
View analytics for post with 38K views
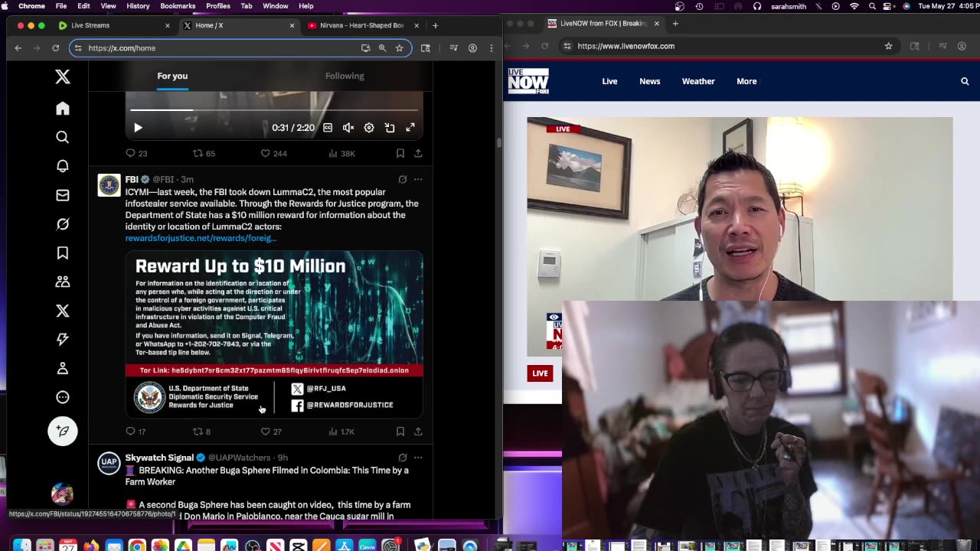pos(341,153)
